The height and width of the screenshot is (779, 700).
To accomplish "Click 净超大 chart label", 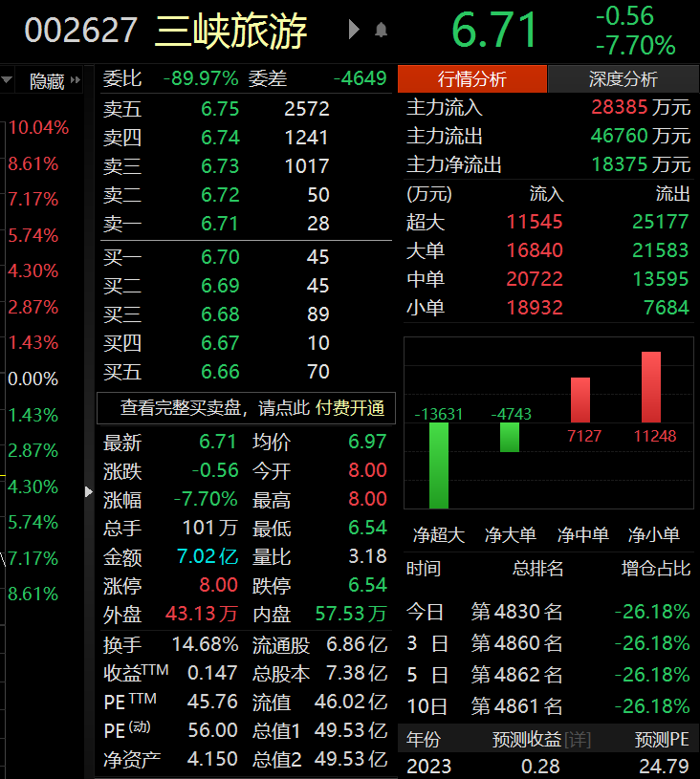I will (439, 535).
